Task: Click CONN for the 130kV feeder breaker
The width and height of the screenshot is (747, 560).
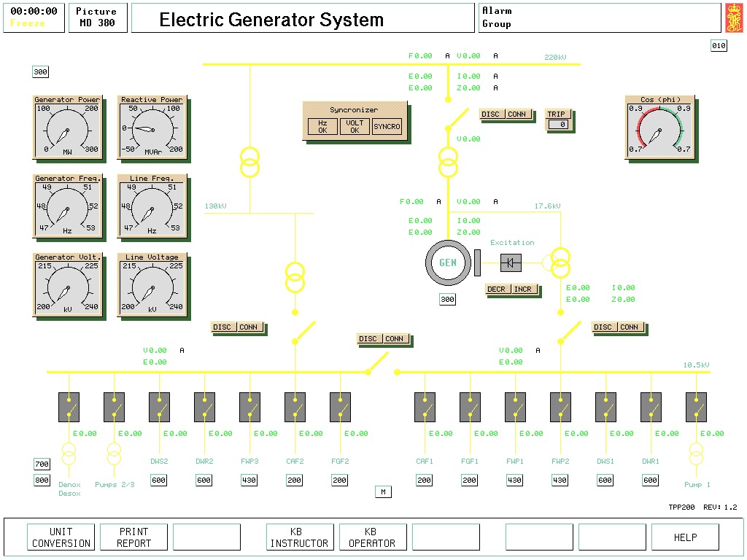Action: [x=248, y=327]
